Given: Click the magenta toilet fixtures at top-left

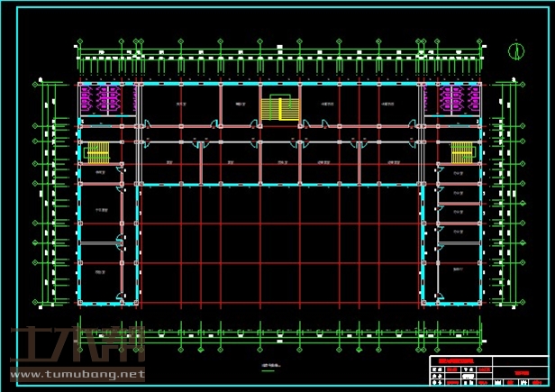Looking at the screenshot, I should point(100,99).
